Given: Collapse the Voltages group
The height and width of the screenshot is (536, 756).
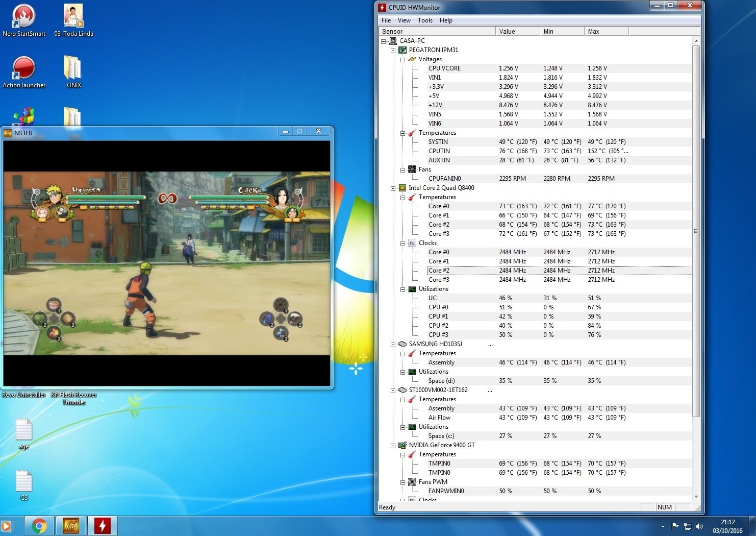Looking at the screenshot, I should tap(402, 59).
